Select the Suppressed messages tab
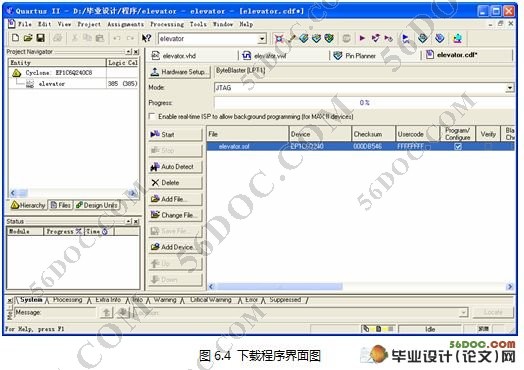This screenshot has width=524, height=370. (x=285, y=300)
